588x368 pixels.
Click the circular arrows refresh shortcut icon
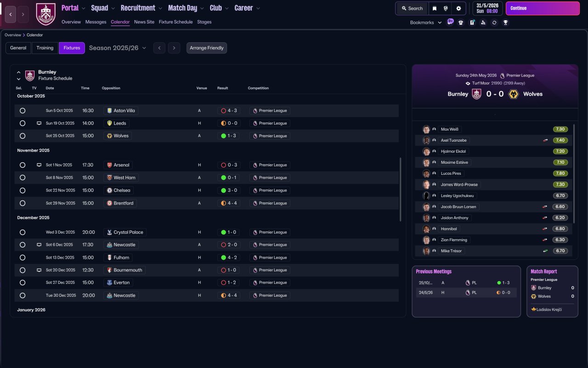coord(494,23)
